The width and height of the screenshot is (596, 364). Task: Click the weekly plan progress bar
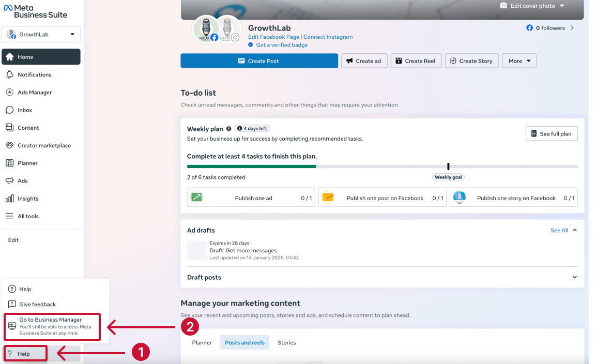click(x=383, y=166)
